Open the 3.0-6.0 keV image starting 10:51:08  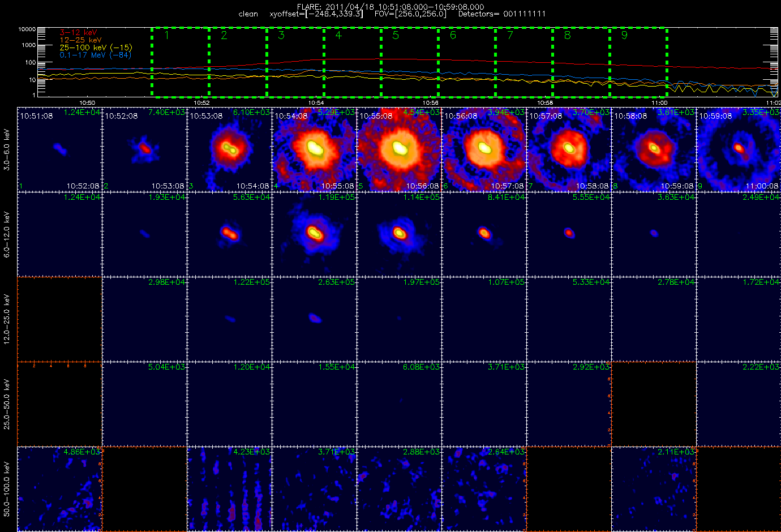pyautogui.click(x=59, y=149)
